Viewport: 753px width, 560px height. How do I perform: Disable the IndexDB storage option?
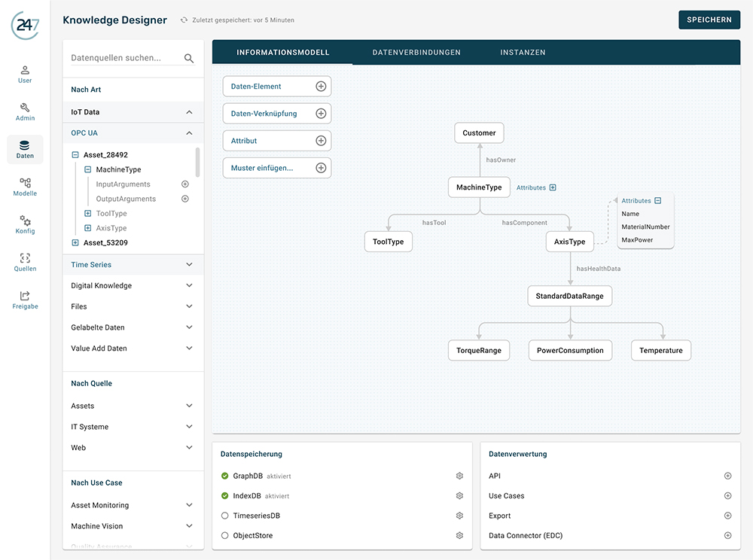click(x=225, y=496)
